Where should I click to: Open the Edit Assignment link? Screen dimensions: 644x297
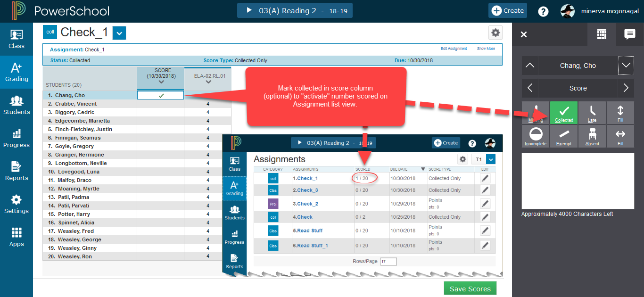tap(454, 49)
